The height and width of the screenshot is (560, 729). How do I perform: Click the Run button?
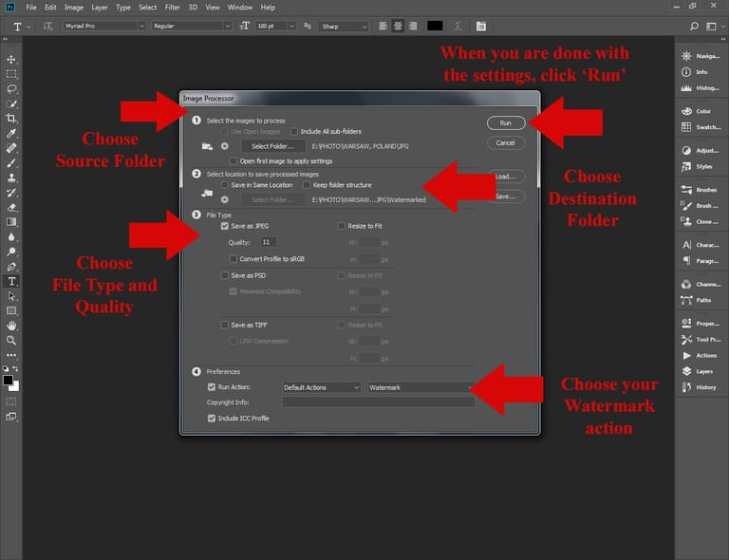tap(506, 123)
